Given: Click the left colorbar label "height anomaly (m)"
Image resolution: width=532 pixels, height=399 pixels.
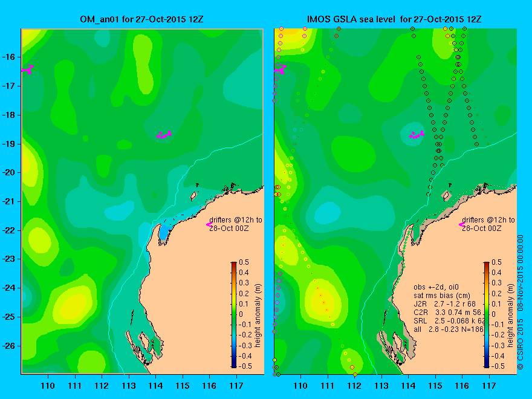Looking at the screenshot, I should pos(258,316).
